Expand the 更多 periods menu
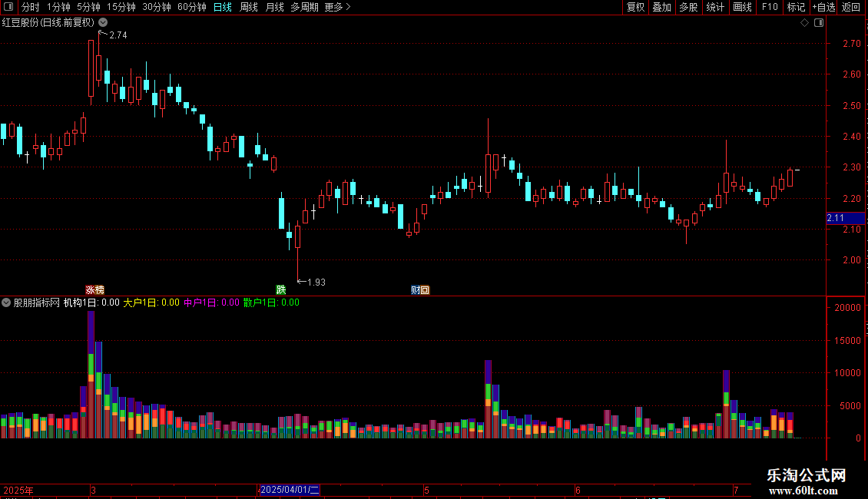Image resolution: width=868 pixels, height=499 pixels. coord(337,7)
